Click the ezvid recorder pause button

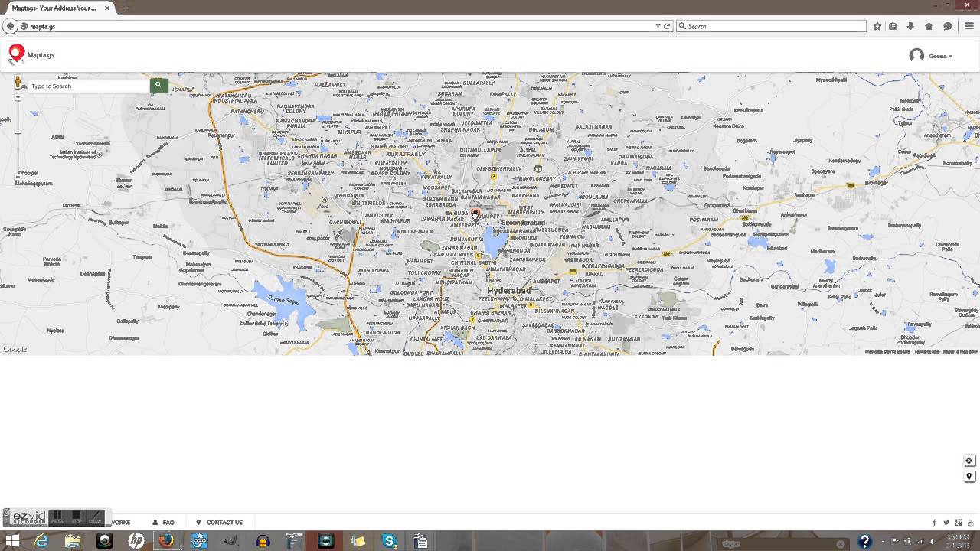(x=57, y=517)
